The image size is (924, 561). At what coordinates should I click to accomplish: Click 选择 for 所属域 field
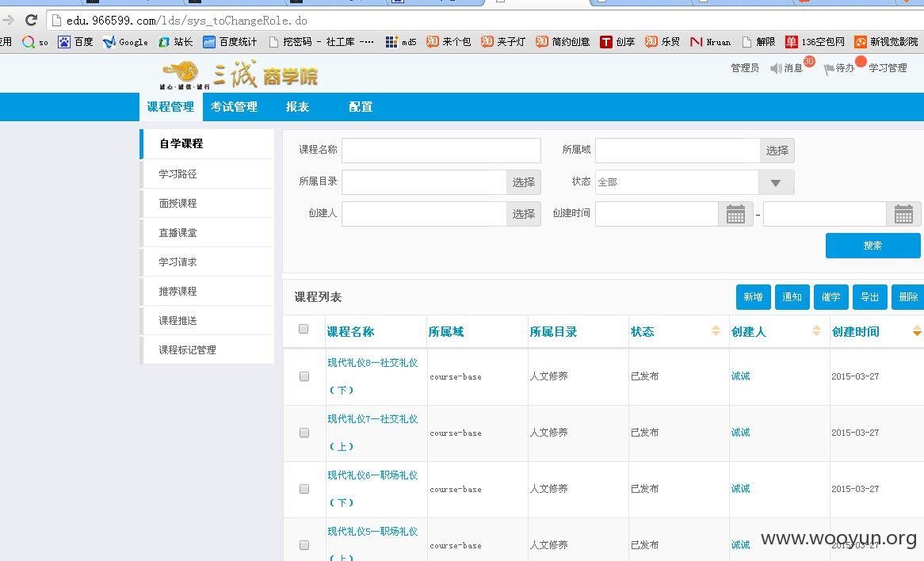click(777, 151)
